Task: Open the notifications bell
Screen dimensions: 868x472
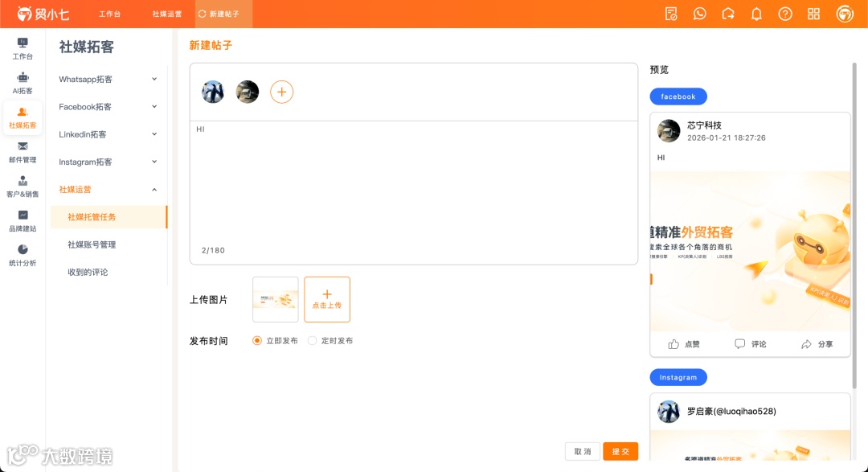Action: click(756, 14)
